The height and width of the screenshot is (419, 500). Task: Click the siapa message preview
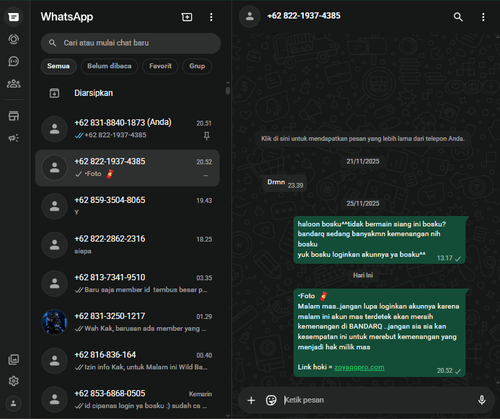tap(83, 251)
